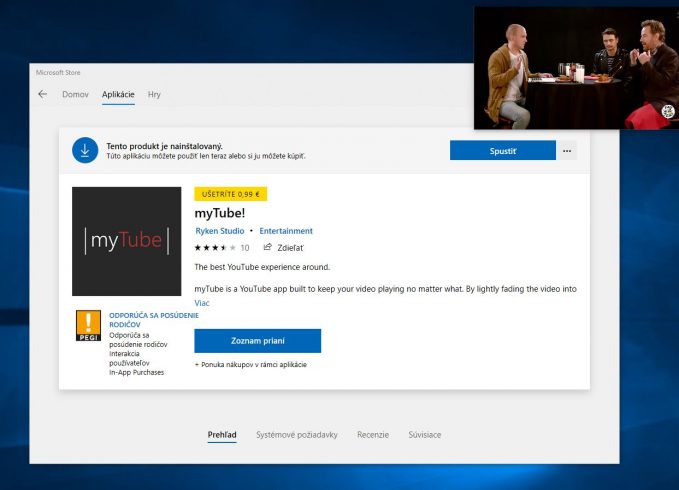Image resolution: width=679 pixels, height=490 pixels.
Task: Select the Prehľad section tab
Action: pyautogui.click(x=222, y=435)
